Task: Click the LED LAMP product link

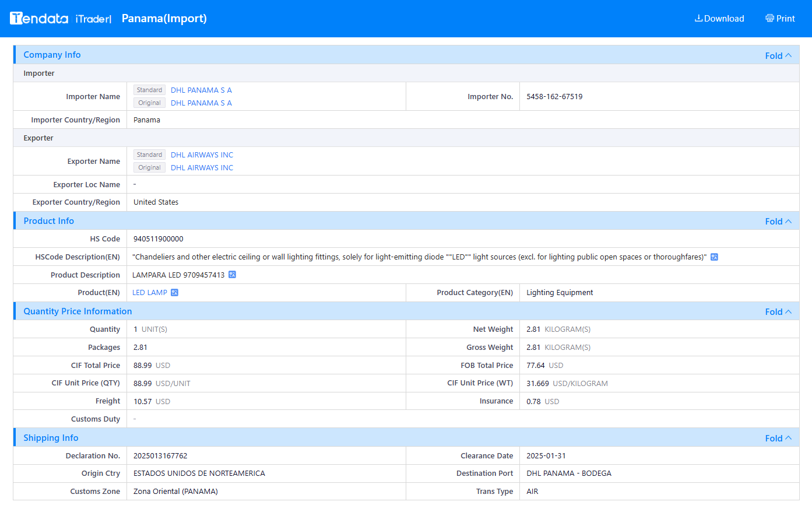Action: pos(150,293)
